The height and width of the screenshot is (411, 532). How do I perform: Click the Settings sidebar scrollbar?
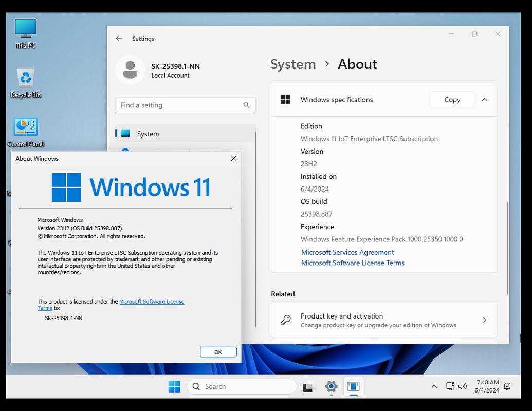point(255,230)
